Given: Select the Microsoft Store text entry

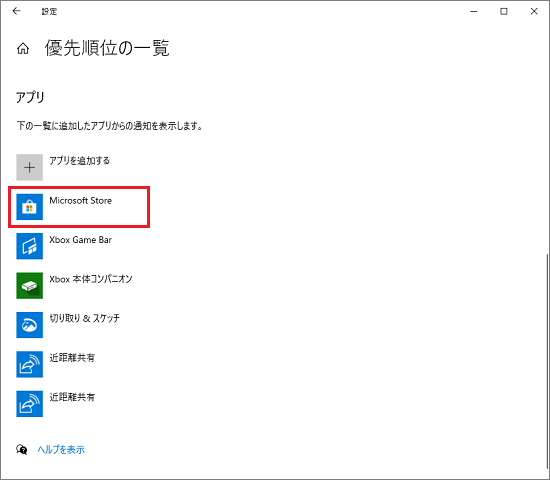Looking at the screenshot, I should click(80, 200).
